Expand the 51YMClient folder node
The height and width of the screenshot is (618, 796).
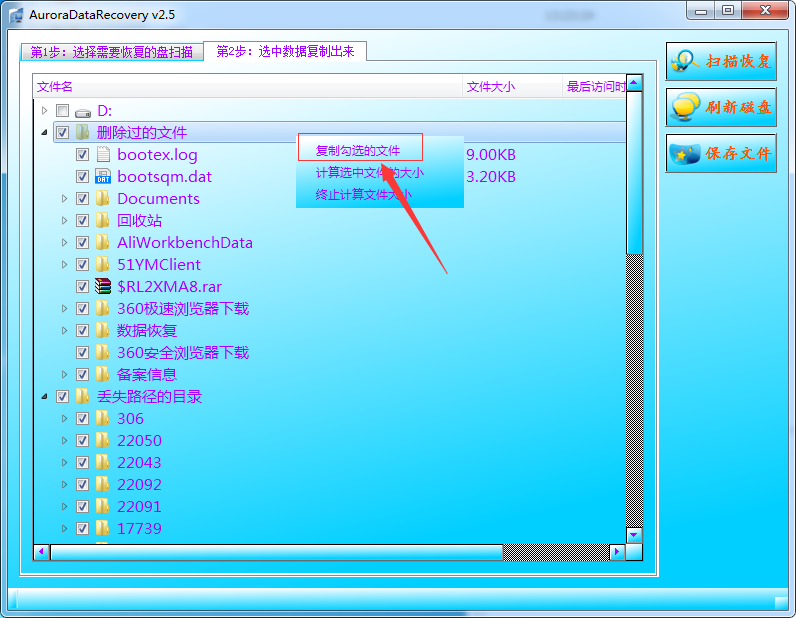(65, 265)
